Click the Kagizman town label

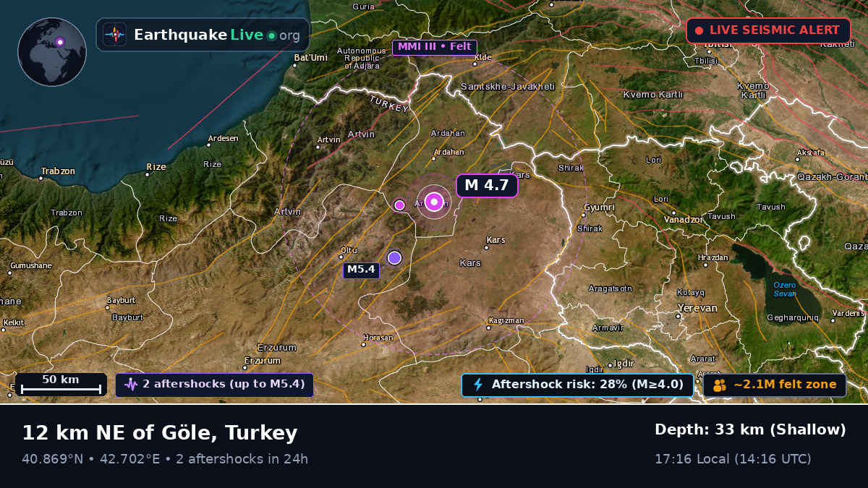pos(506,320)
